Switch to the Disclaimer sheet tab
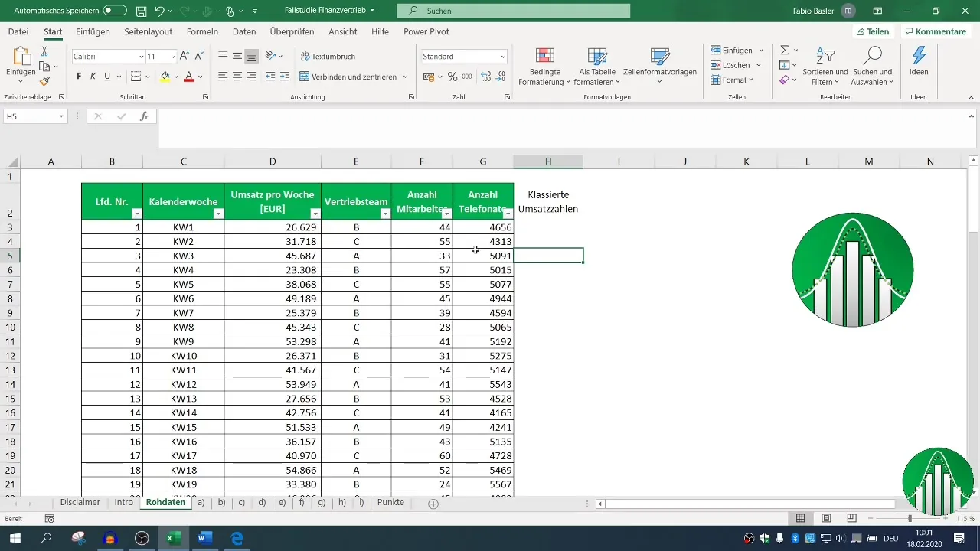The height and width of the screenshot is (551, 980). click(x=80, y=503)
